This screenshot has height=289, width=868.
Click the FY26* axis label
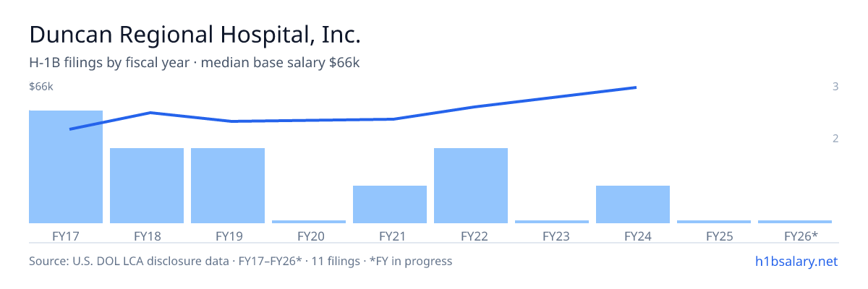801,236
